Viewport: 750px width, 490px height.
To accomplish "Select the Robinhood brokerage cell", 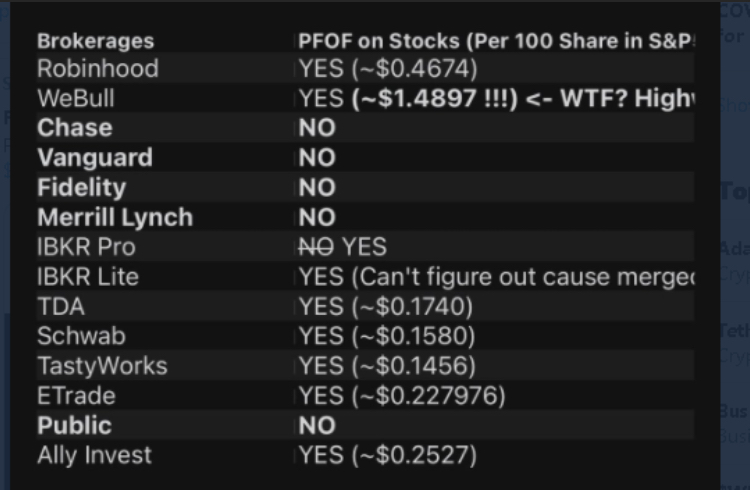I will (97, 69).
